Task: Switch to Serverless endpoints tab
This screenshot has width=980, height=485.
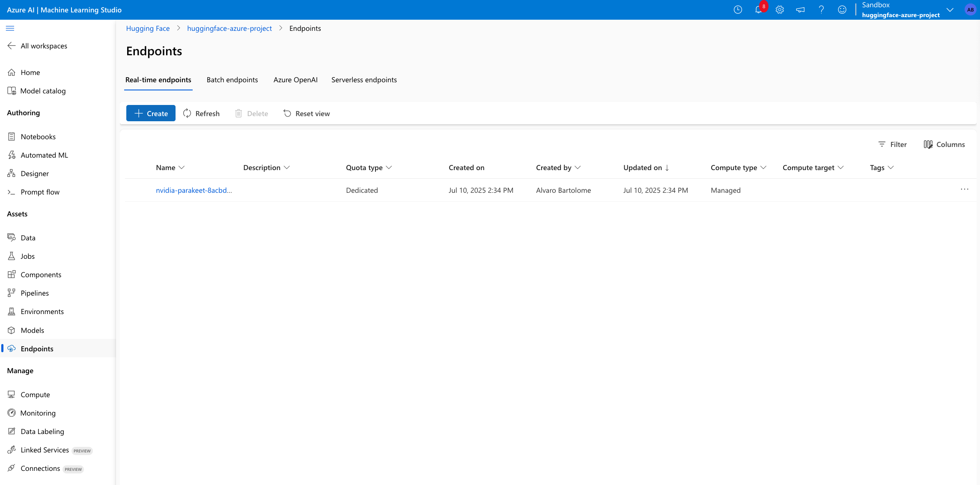Action: pos(364,80)
